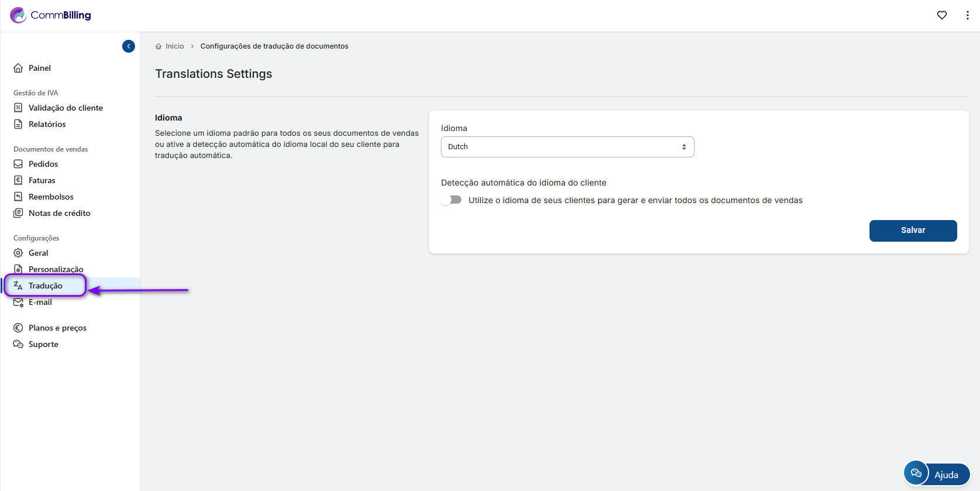The image size is (980, 491).
Task: Open the Ajuda help chat button
Action: pyautogui.click(x=937, y=474)
